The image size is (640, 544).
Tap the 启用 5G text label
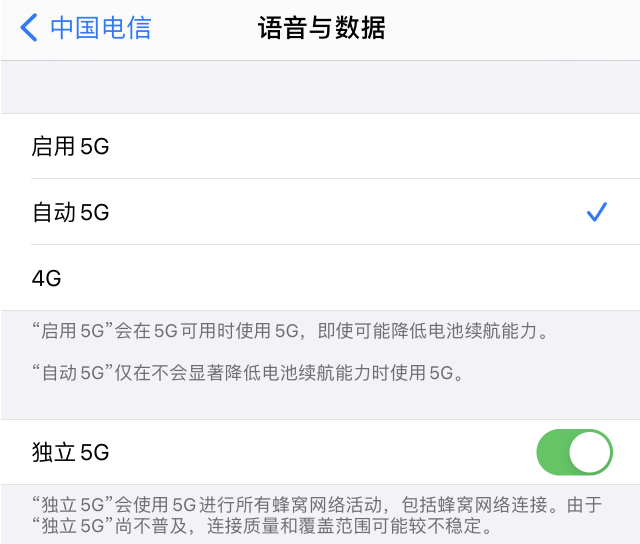[x=71, y=146]
